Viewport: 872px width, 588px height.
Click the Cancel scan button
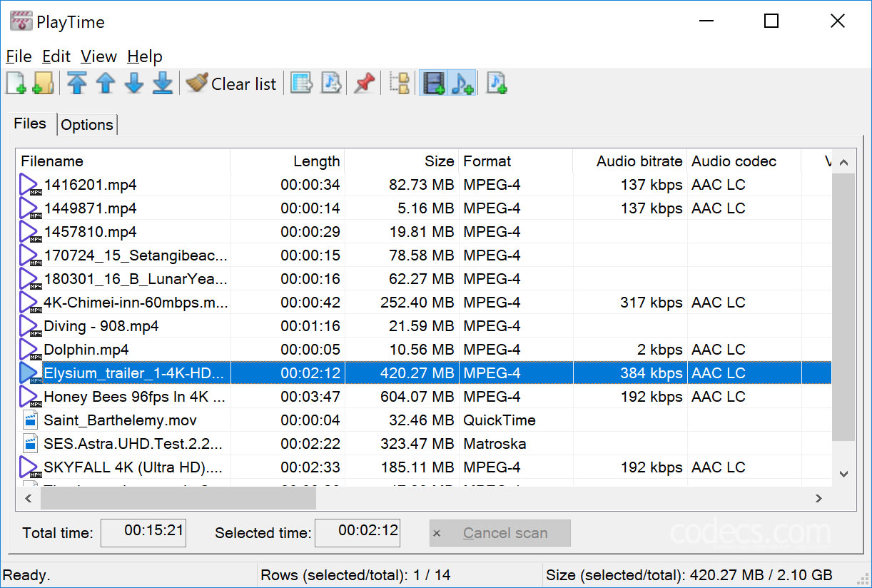(x=500, y=533)
